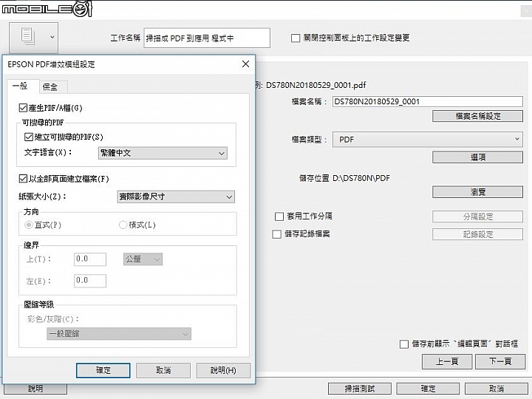Close the EPSON PDF增效模組設定 dialog
532x399 pixels.
click(x=245, y=64)
